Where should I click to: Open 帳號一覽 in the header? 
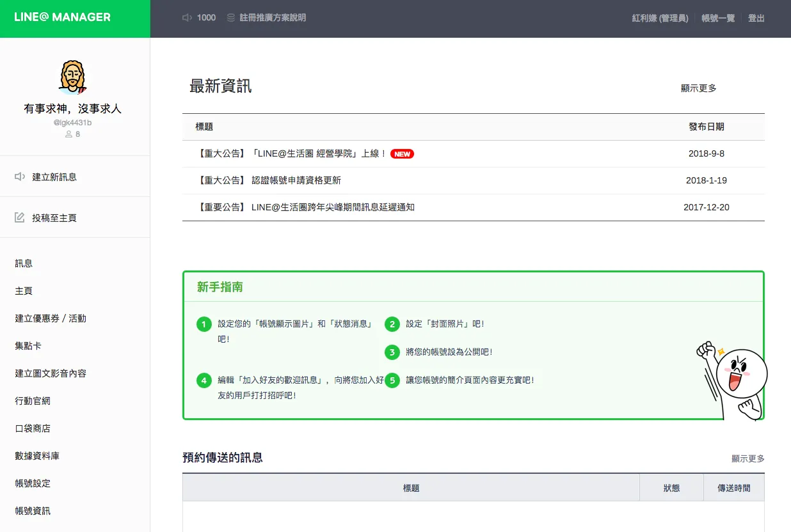point(718,18)
